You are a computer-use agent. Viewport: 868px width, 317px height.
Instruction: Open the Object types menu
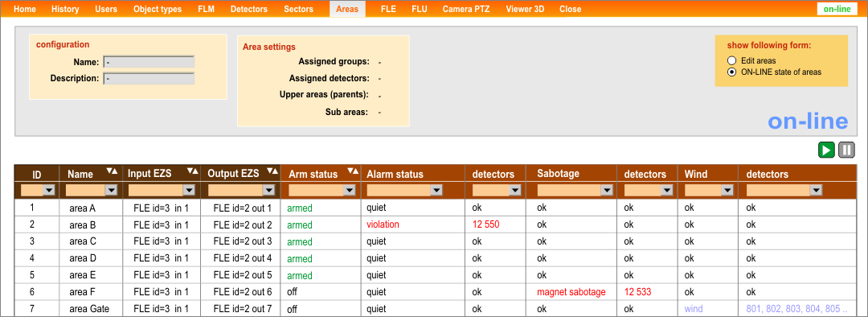[x=158, y=9]
